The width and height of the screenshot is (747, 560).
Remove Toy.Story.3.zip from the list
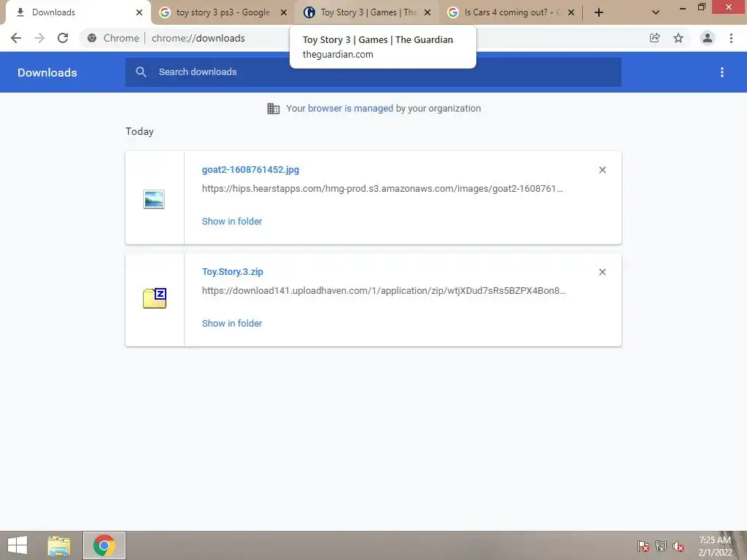tap(602, 272)
